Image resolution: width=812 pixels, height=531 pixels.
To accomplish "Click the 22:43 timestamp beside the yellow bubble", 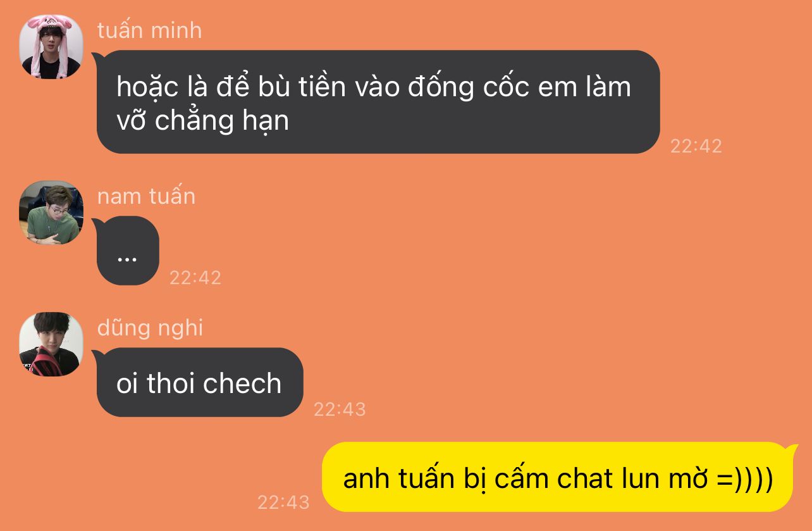I will click(283, 503).
